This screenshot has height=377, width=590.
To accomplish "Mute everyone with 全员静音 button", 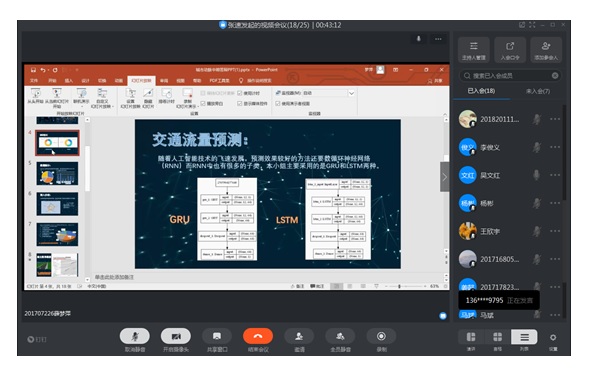I will (340, 336).
